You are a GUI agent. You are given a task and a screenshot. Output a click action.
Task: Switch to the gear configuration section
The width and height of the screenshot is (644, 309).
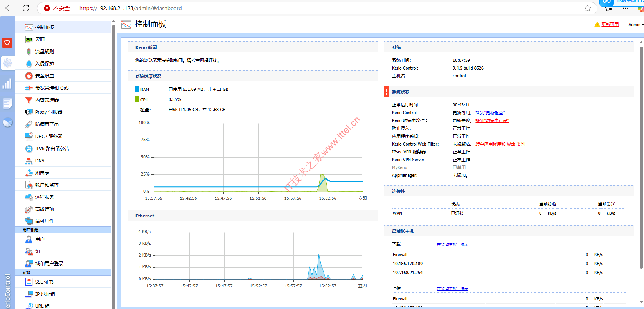[7, 63]
